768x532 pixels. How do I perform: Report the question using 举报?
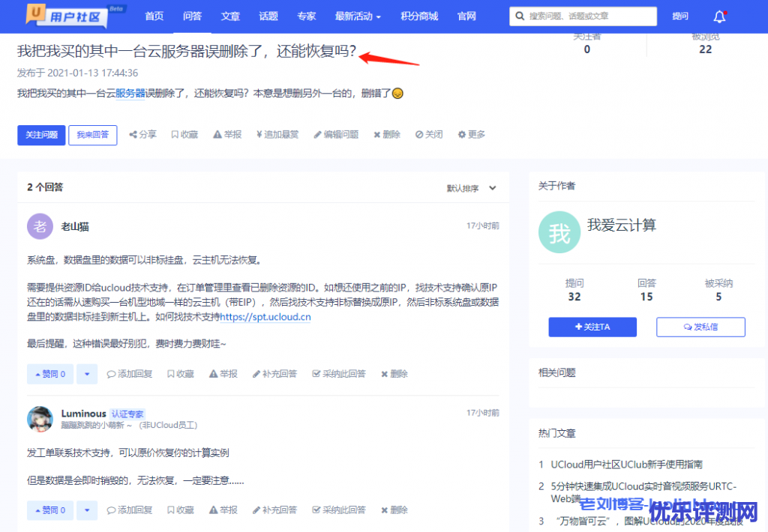[227, 135]
